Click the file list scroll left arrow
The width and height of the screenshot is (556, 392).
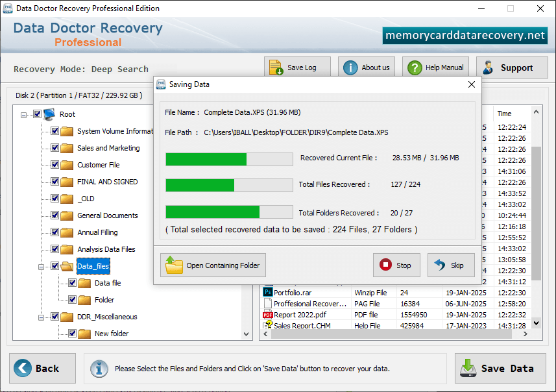tap(265, 334)
